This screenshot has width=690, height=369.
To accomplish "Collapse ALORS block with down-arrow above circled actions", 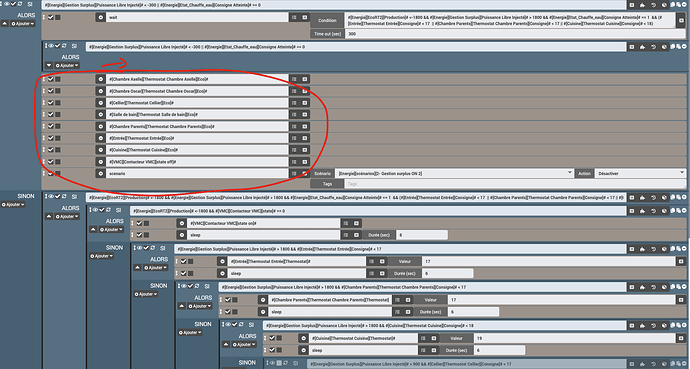I will (48, 66).
